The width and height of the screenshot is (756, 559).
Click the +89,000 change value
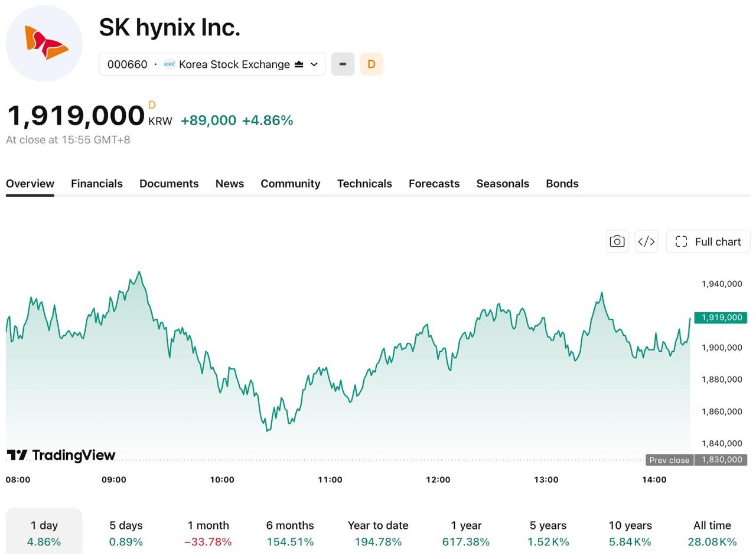pyautogui.click(x=208, y=120)
